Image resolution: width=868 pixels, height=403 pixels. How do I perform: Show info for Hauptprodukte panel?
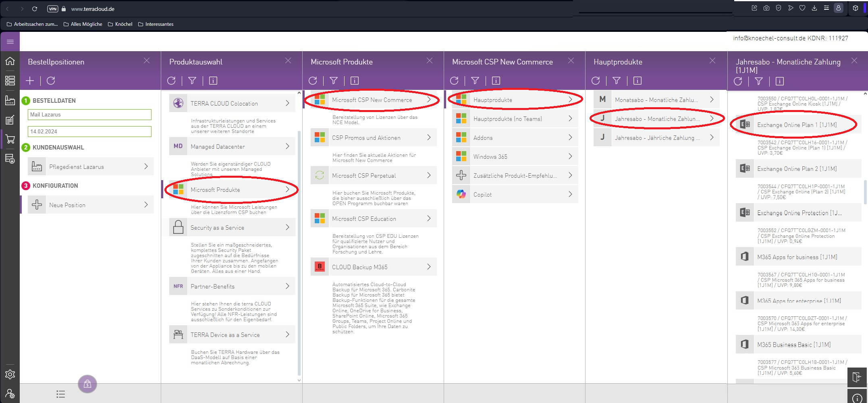[637, 81]
